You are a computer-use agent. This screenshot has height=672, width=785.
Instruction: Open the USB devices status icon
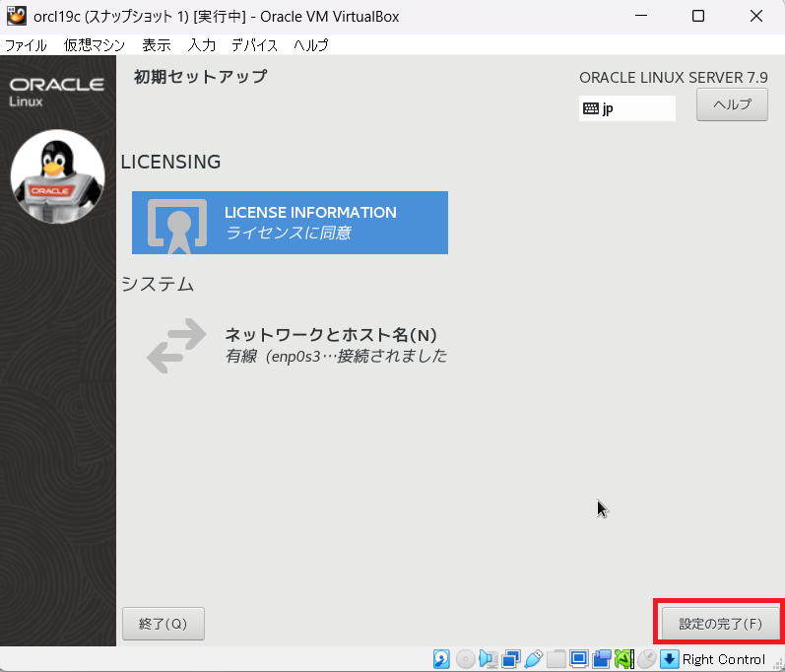tap(534, 659)
